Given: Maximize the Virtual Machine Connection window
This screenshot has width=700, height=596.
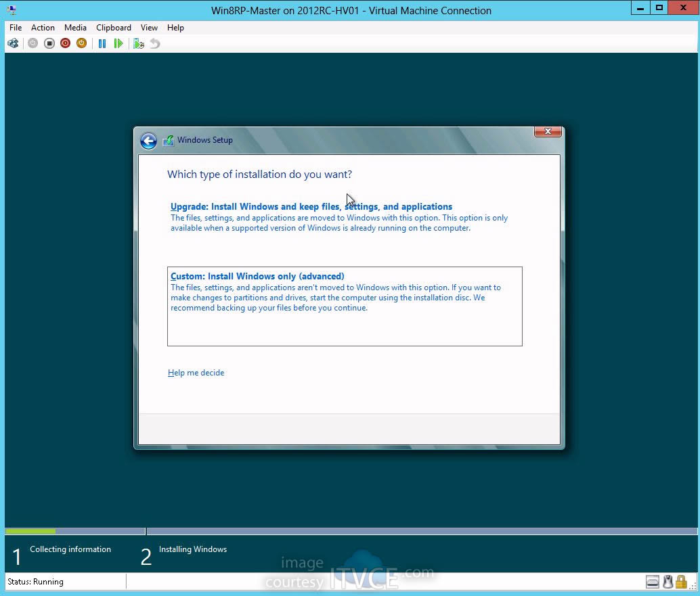Looking at the screenshot, I should (x=659, y=8).
